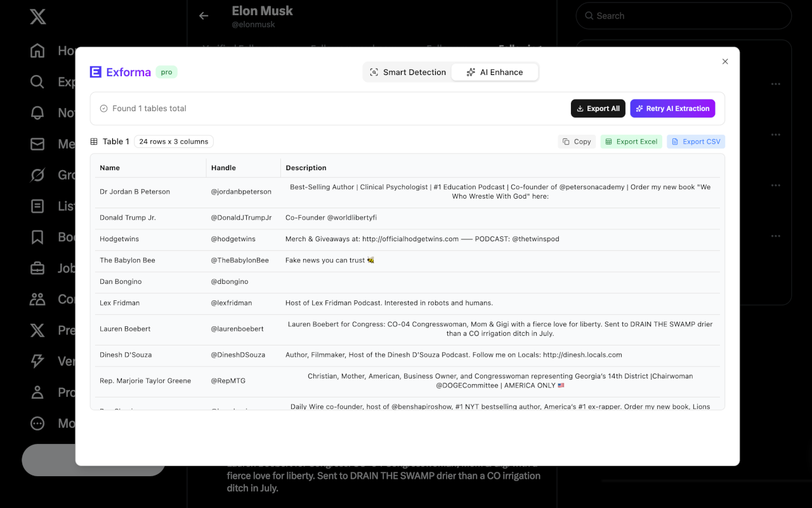This screenshot has width=812, height=508.
Task: Select the Lauren Boebert name cell
Action: pos(150,329)
